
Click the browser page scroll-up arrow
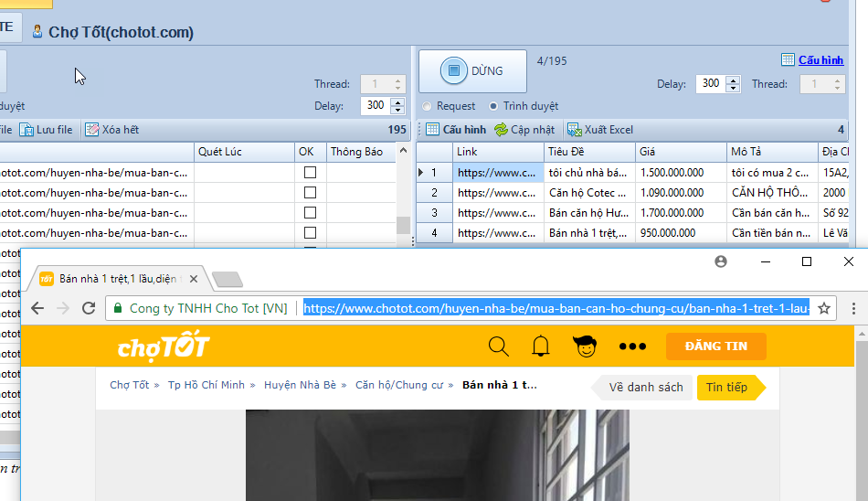coord(862,334)
